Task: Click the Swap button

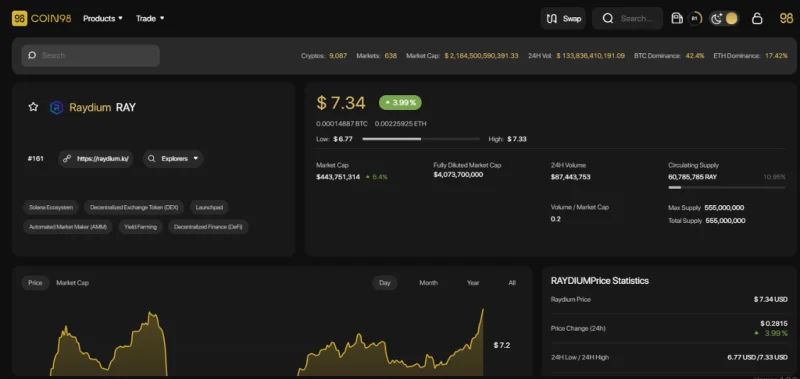Action: pos(563,18)
